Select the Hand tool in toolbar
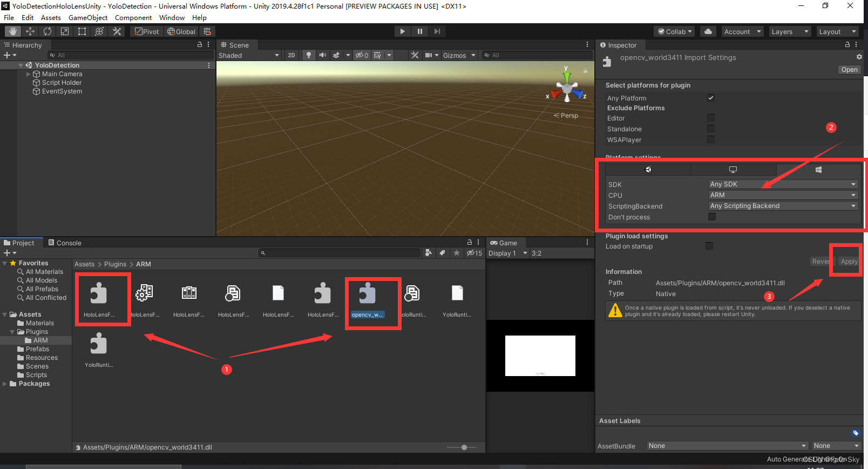This screenshot has width=868, height=469. pos(13,31)
